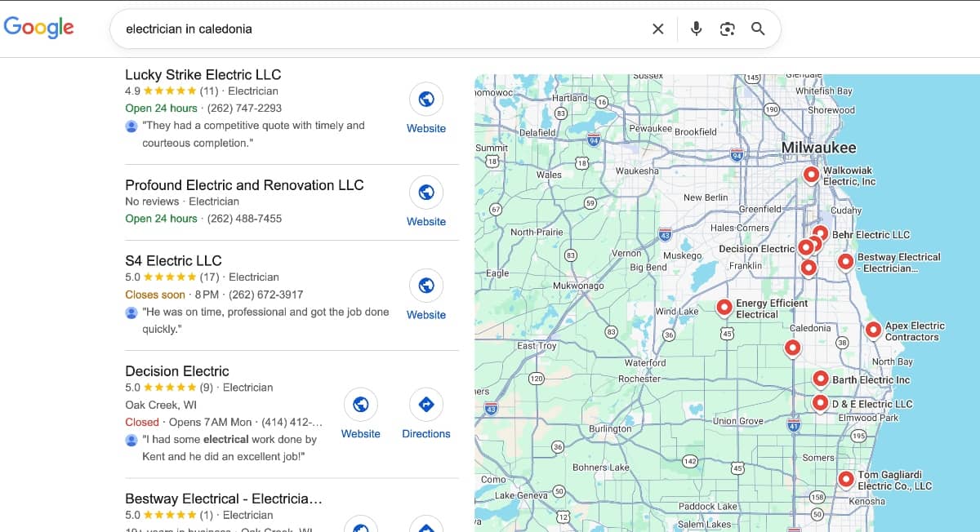Select the Barth Electric Inc map marker
Image resolution: width=980 pixels, height=532 pixels.
coord(820,378)
